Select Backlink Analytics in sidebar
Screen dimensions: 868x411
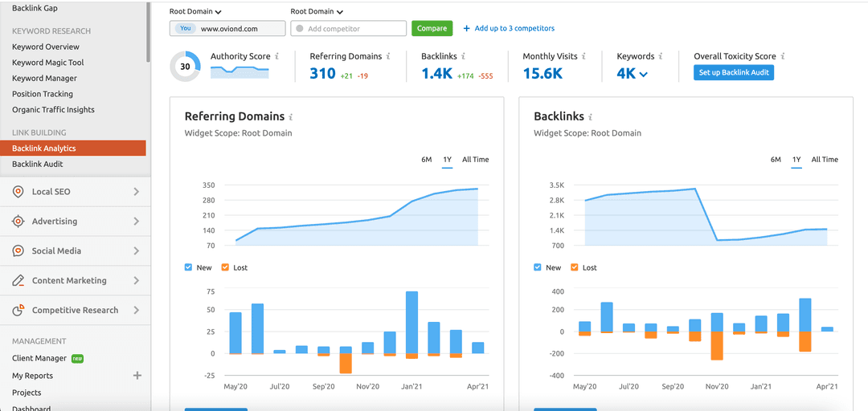(73, 149)
